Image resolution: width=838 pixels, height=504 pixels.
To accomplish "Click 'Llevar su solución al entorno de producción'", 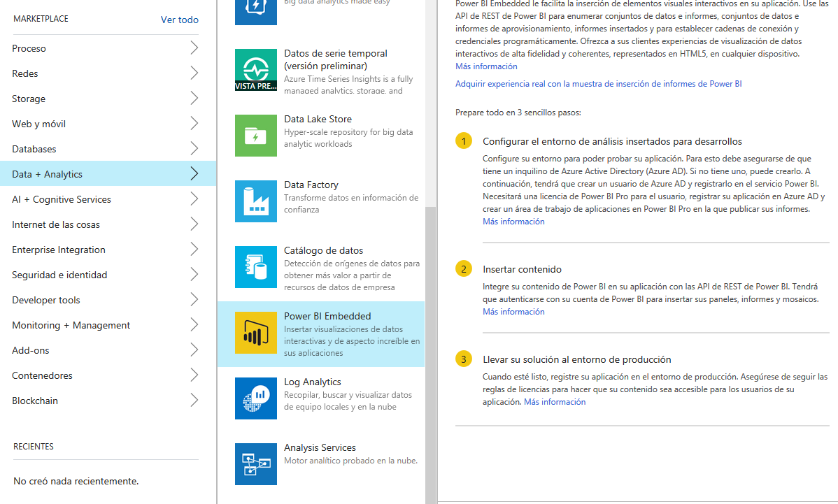I will coord(576,360).
